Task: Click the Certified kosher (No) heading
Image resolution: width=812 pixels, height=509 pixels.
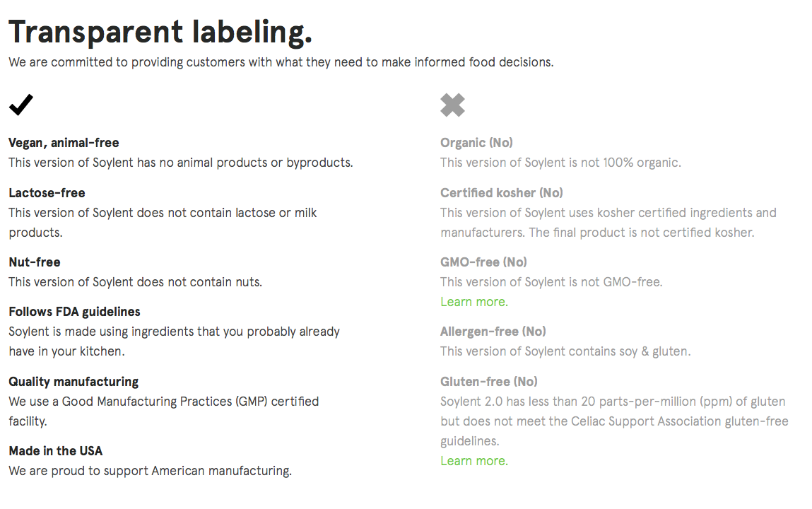Action: 501,193
